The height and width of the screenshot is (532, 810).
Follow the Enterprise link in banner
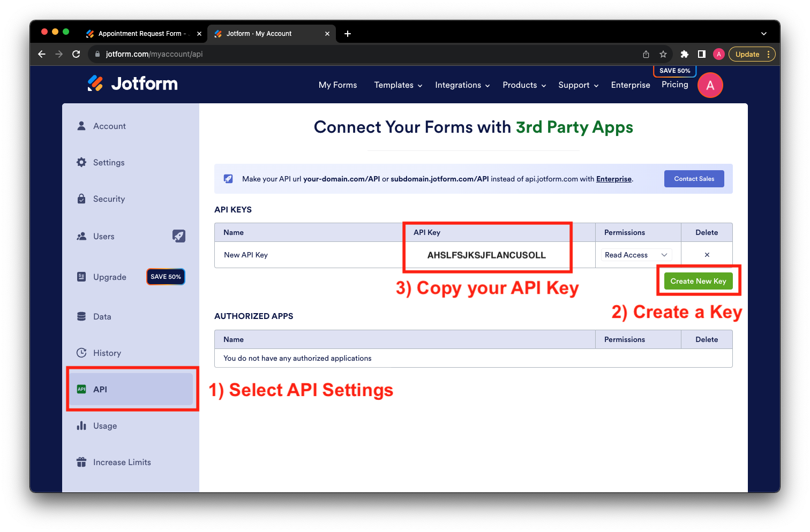(x=614, y=179)
